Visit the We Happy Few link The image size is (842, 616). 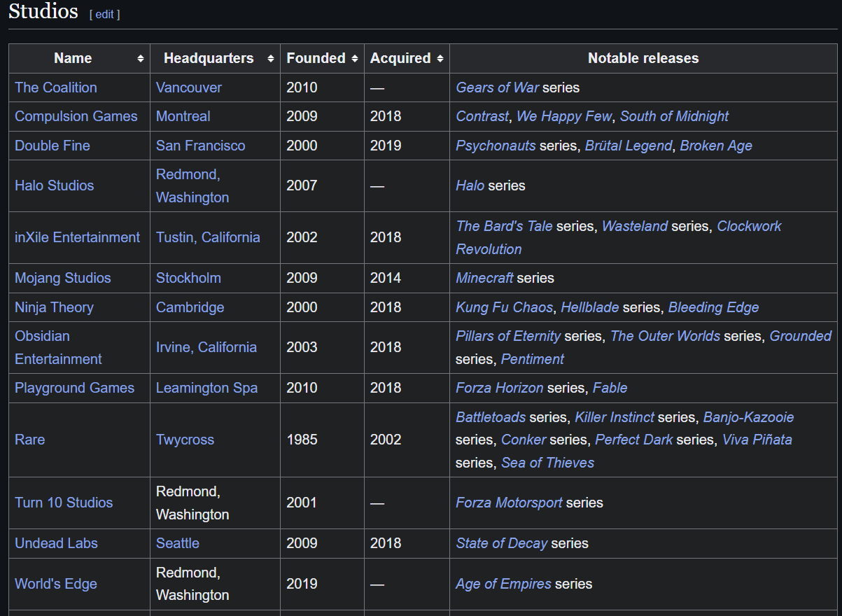pos(565,116)
